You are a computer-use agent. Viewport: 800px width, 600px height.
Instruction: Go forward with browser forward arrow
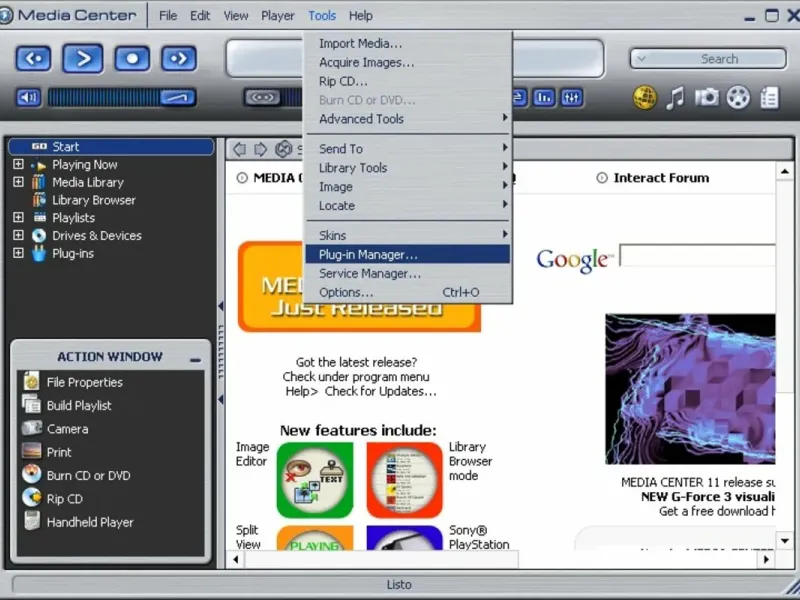[x=261, y=149]
